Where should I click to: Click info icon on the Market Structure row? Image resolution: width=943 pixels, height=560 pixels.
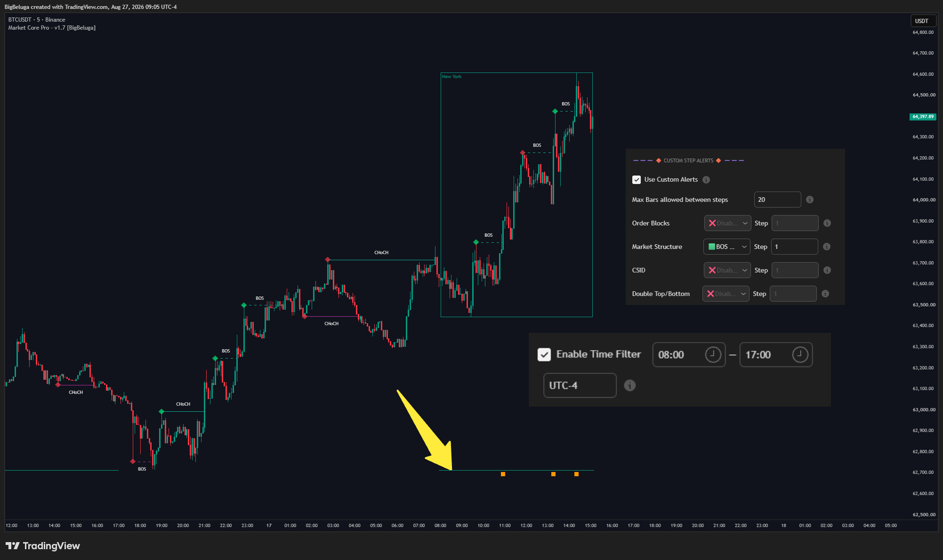[827, 247]
